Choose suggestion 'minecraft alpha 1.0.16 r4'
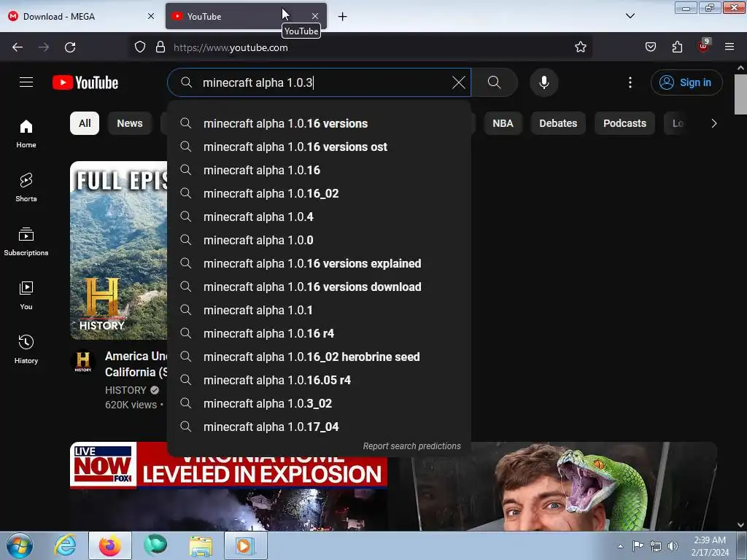The image size is (747, 560). [x=320, y=333]
